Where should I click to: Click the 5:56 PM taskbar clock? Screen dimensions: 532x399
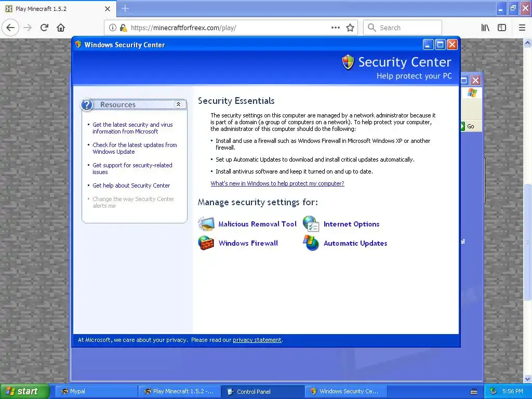(513, 391)
